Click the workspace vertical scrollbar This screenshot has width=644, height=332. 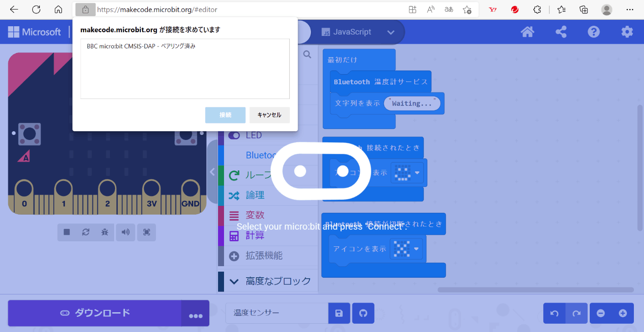point(640,168)
